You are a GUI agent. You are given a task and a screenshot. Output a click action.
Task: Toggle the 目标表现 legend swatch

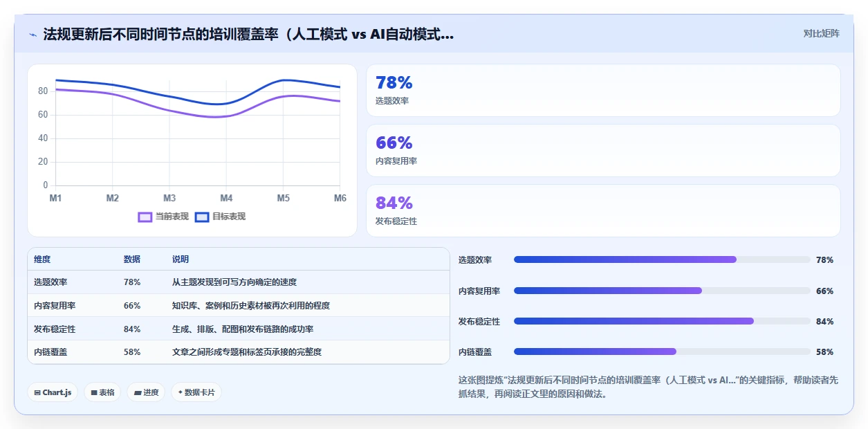201,217
